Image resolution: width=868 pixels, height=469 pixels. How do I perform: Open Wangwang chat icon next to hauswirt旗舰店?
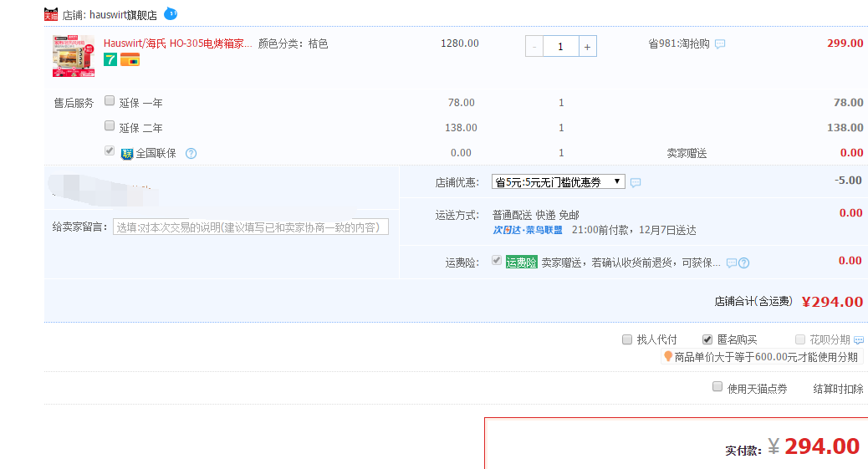pos(171,14)
